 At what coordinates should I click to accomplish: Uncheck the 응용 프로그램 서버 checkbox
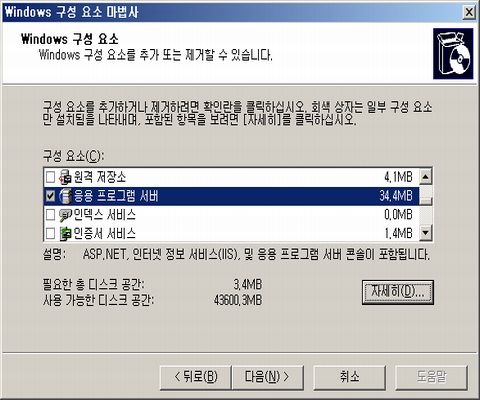tap(50, 196)
